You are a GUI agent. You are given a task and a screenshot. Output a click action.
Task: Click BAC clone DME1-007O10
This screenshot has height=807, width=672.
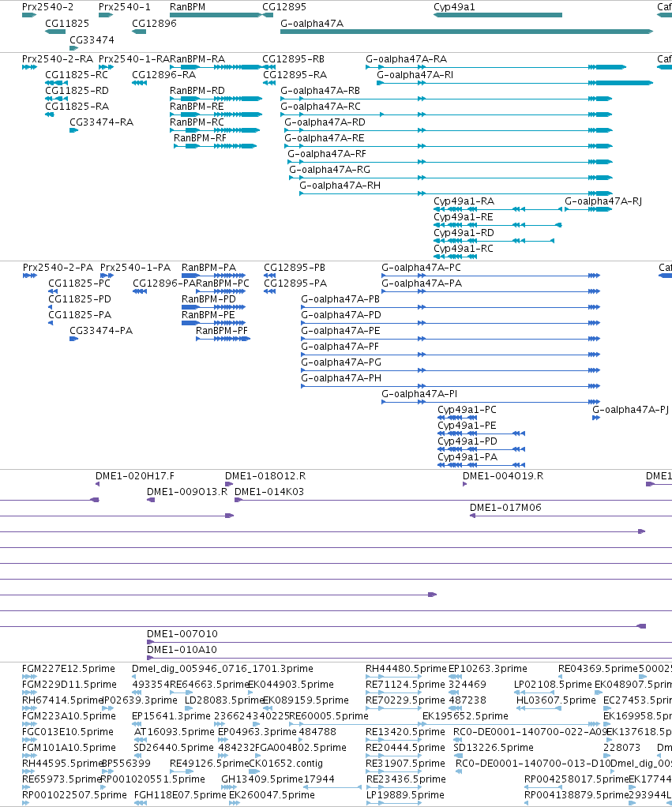click(182, 634)
